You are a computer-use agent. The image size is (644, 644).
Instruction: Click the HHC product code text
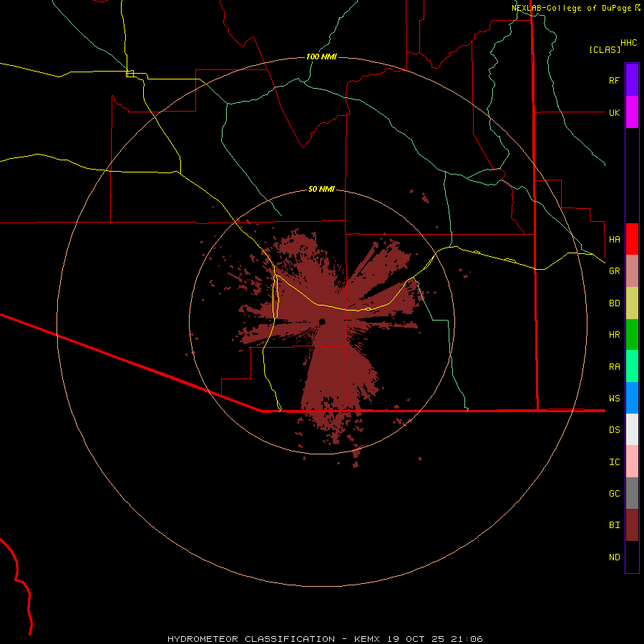(628, 43)
